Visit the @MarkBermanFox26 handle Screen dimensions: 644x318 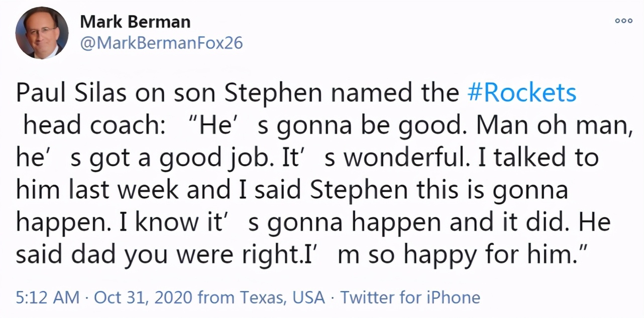(161, 43)
